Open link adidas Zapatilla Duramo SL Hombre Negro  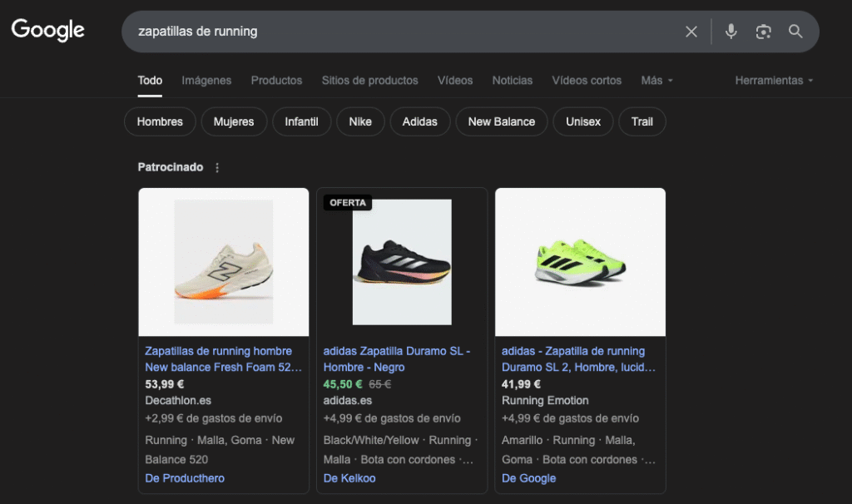397,359
